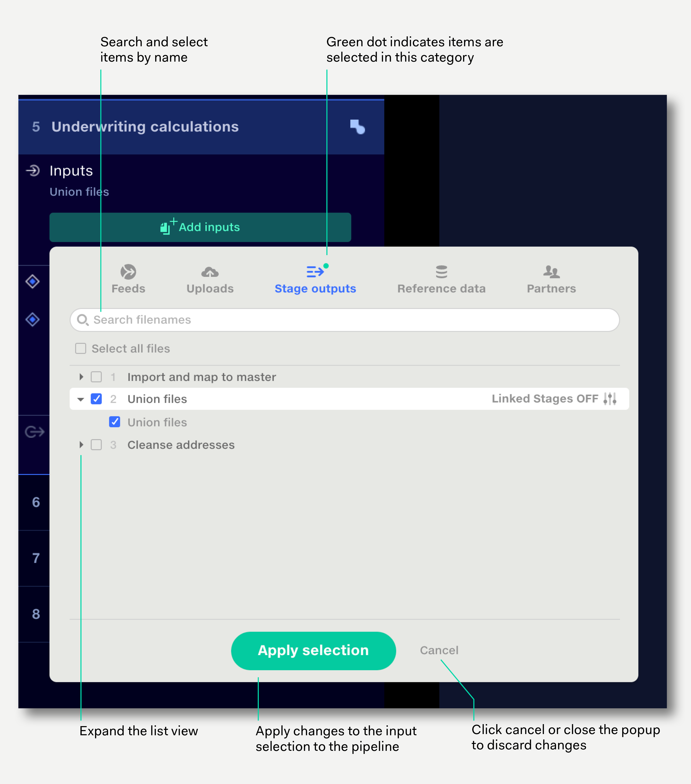Viewport: 691px width, 784px height.
Task: Check the Cleanse addresses checkbox
Action: pyautogui.click(x=96, y=445)
